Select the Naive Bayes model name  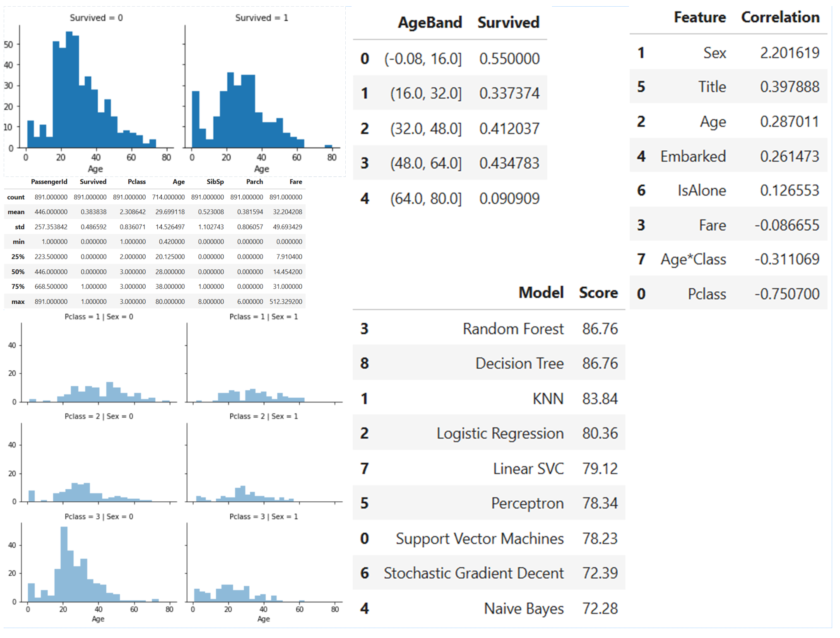[524, 609]
